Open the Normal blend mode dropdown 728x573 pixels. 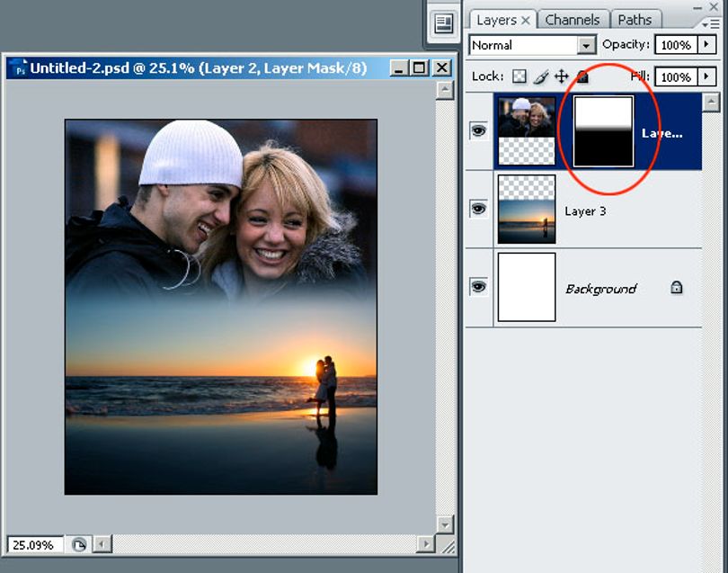click(x=533, y=45)
